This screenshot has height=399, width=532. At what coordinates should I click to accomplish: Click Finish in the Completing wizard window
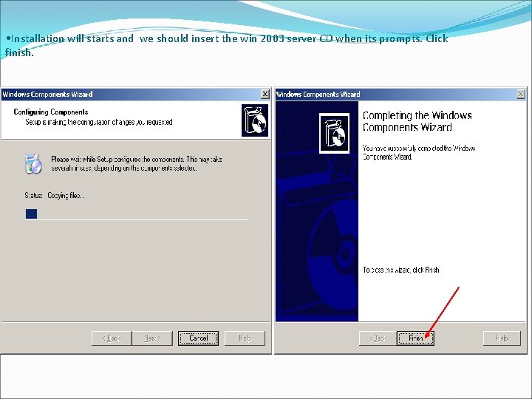click(x=415, y=338)
